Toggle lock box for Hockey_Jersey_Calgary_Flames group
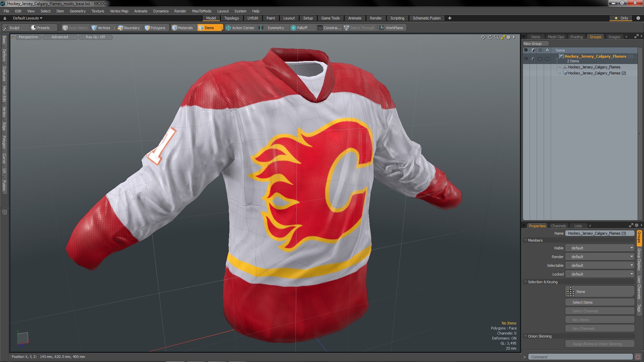 547,59
